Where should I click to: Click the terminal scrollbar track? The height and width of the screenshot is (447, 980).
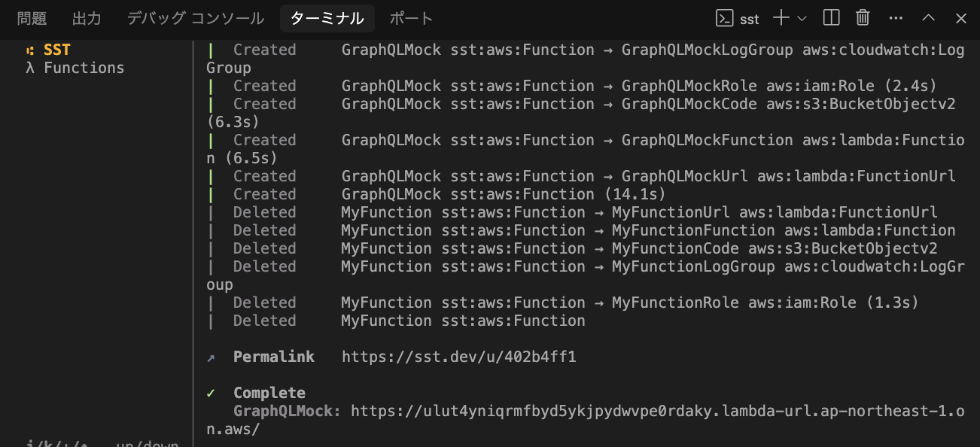975,226
